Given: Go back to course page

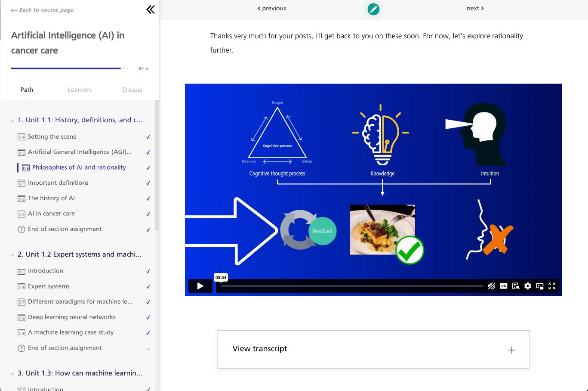Looking at the screenshot, I should pos(42,10).
